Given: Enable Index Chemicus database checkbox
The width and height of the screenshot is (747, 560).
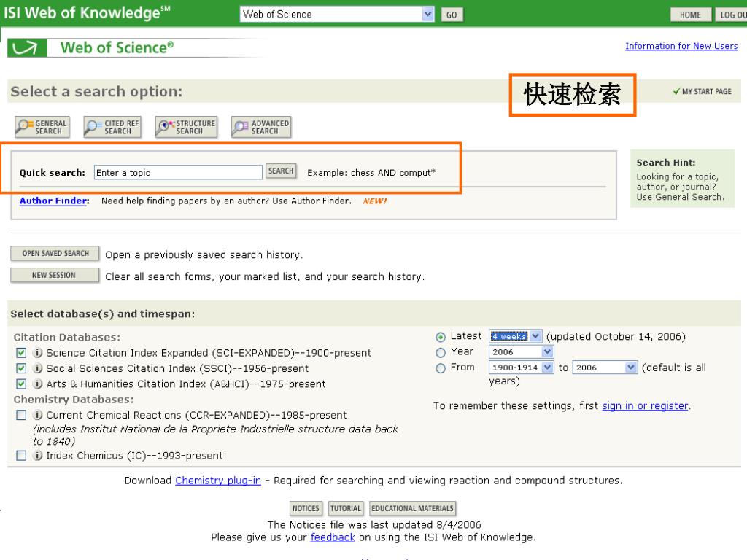Looking at the screenshot, I should (x=21, y=456).
